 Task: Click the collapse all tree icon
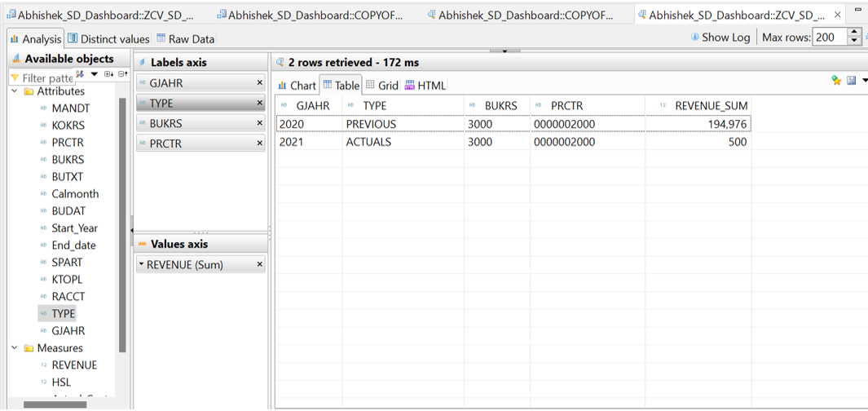(122, 74)
